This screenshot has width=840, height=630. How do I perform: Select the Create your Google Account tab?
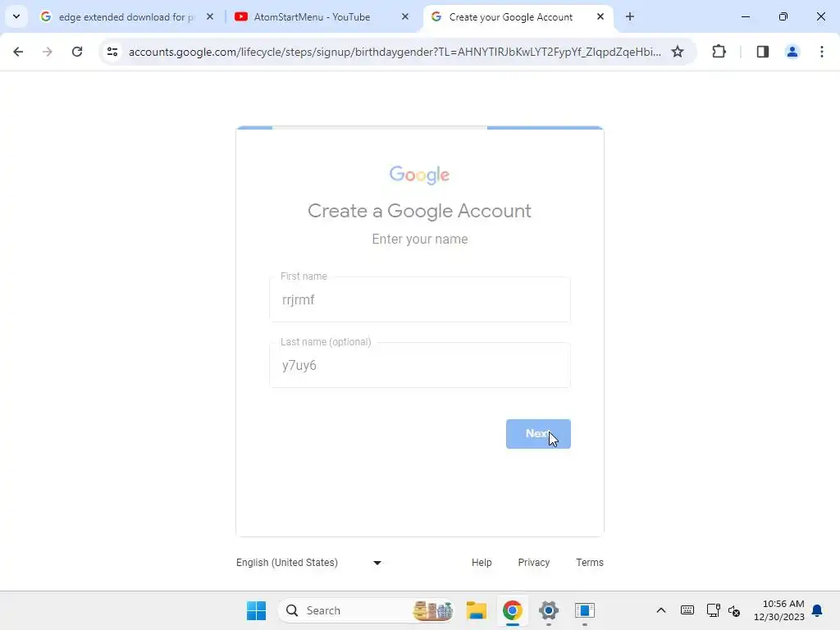(x=518, y=17)
